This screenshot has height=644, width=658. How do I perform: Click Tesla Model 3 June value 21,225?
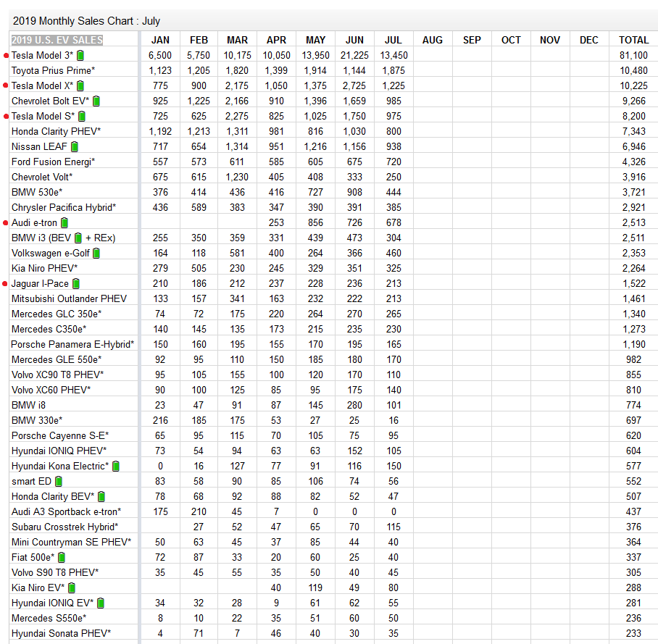tap(354, 55)
